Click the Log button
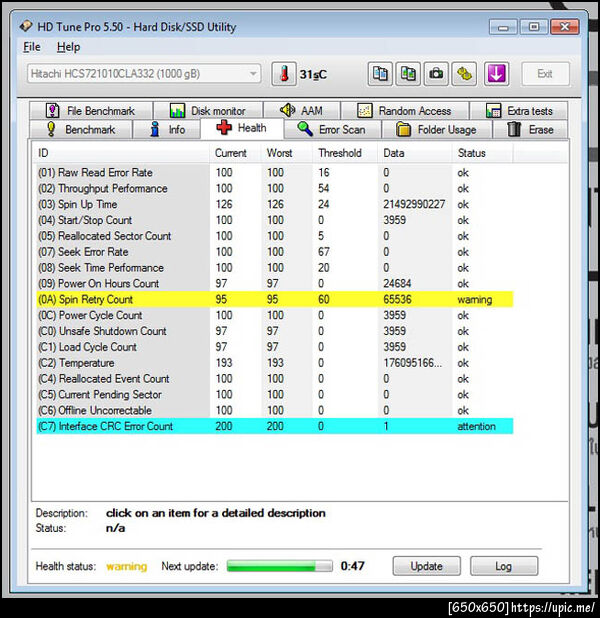This screenshot has height=618, width=600. 504,566
